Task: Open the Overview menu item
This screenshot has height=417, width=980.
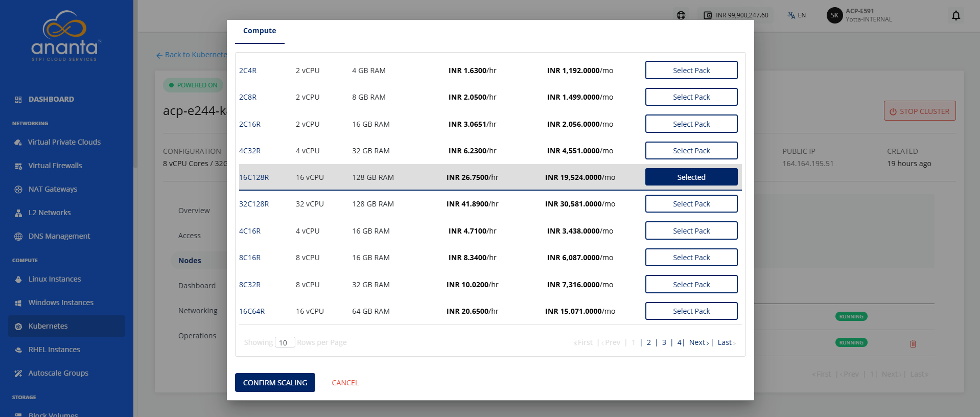Action: tap(194, 211)
